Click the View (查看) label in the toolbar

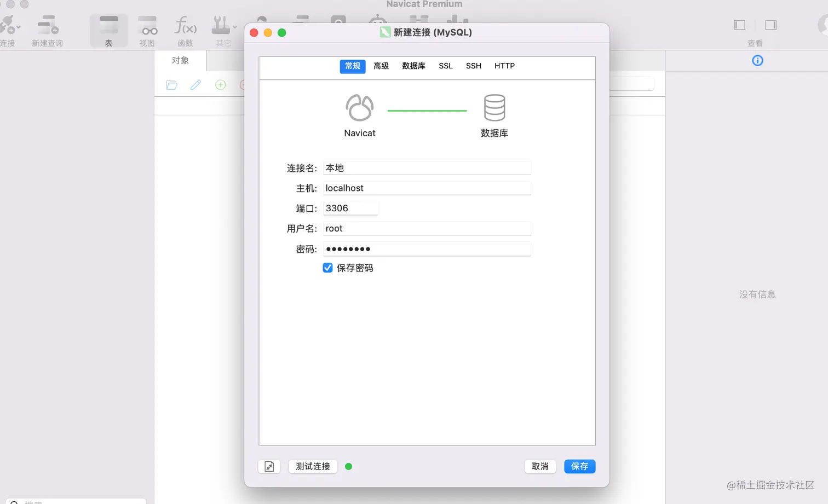click(755, 43)
